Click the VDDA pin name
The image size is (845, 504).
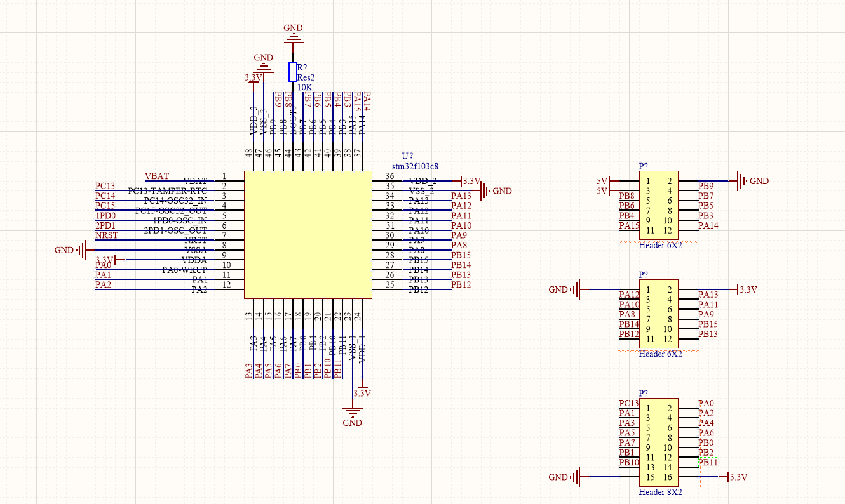(x=195, y=260)
